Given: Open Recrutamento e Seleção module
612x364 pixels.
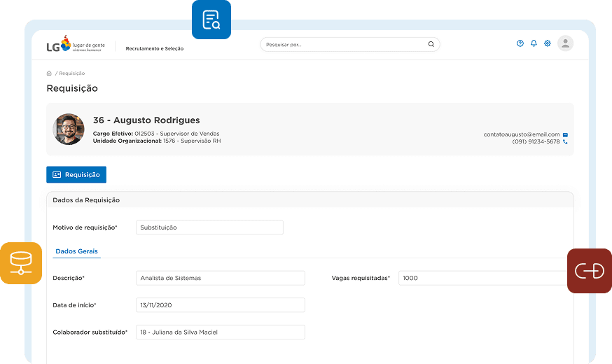Looking at the screenshot, I should point(155,49).
